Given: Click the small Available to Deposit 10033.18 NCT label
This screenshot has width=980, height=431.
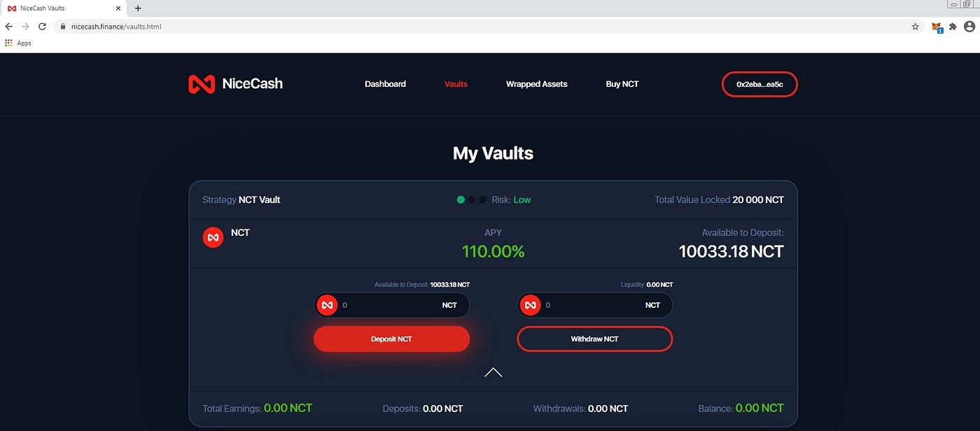Looking at the screenshot, I should [422, 285].
